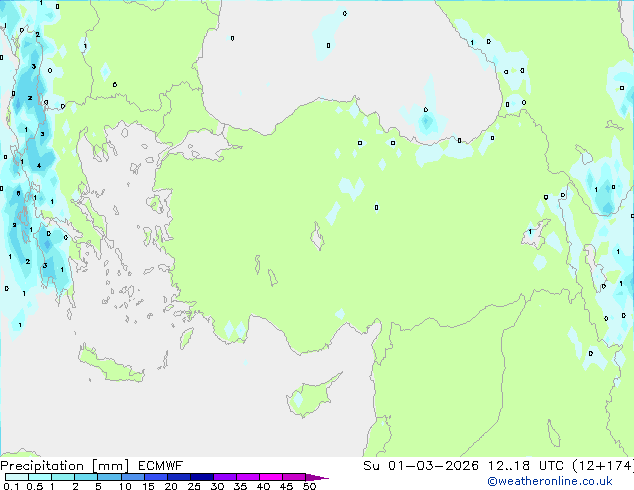Click the island of Cyprus on map
The height and width of the screenshot is (490, 634).
(x=308, y=395)
